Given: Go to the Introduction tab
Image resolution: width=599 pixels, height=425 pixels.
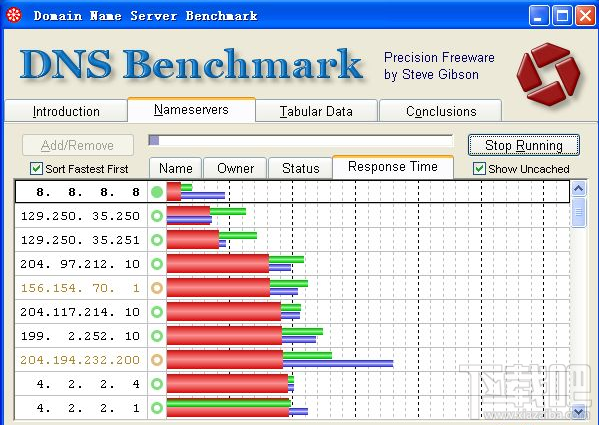Looking at the screenshot, I should 66,111.
